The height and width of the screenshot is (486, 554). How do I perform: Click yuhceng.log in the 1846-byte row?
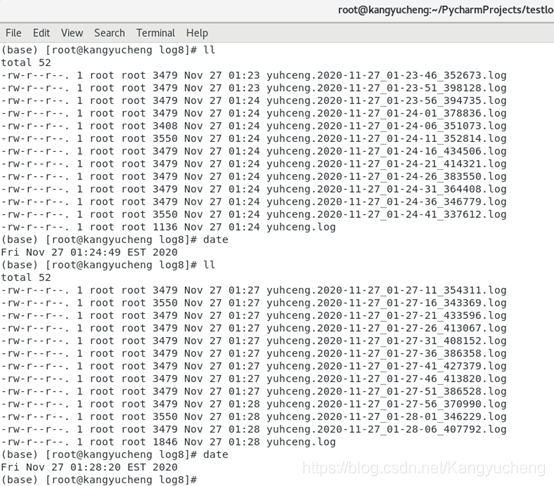point(301,442)
